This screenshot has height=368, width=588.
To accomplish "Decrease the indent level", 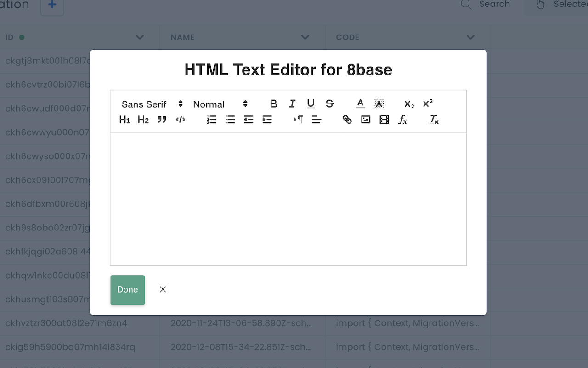I will click(x=249, y=120).
